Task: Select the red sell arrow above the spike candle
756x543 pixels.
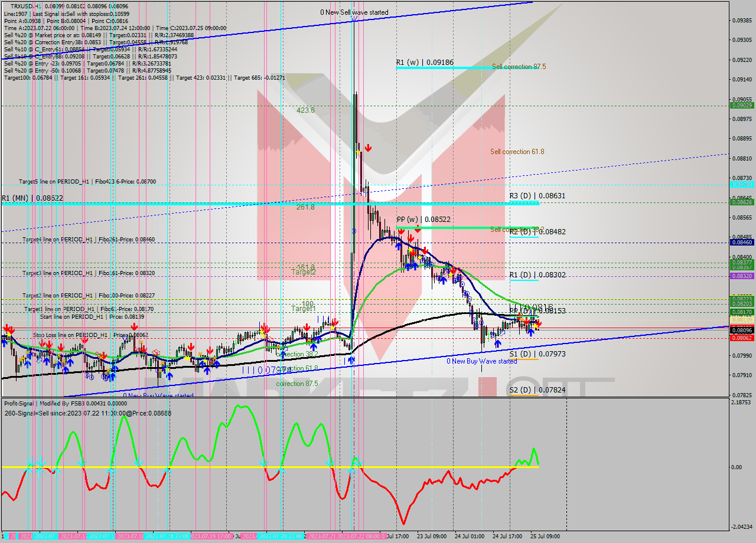Action: [x=368, y=148]
